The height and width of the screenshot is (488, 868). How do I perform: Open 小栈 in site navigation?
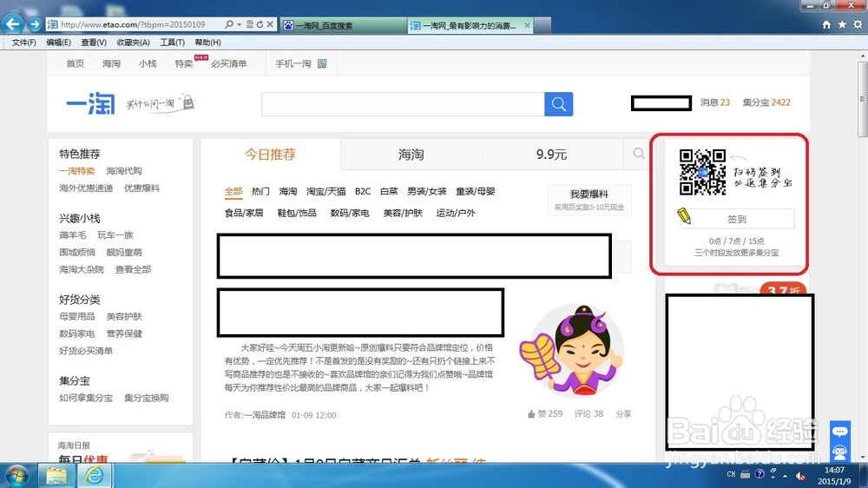tap(148, 63)
